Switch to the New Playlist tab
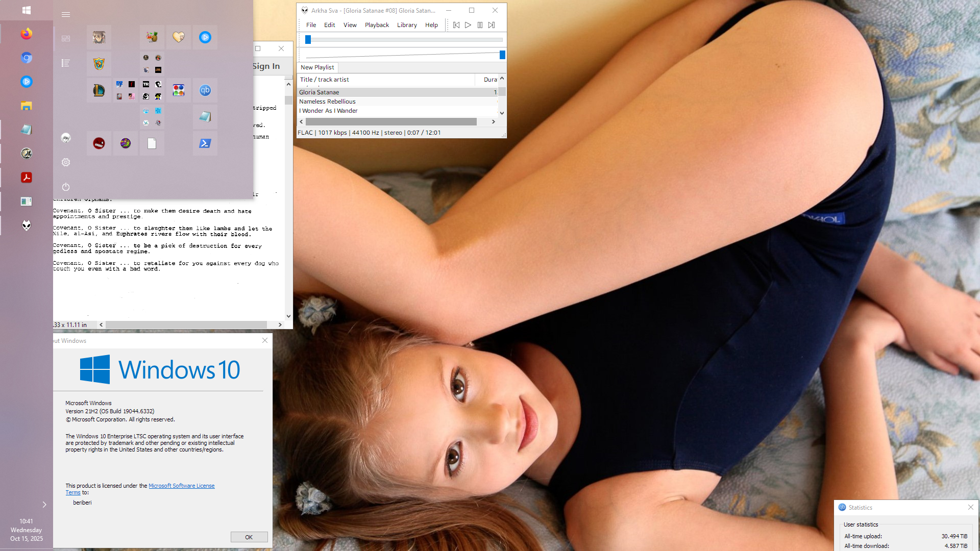Viewport: 980px width, 551px height. [317, 67]
